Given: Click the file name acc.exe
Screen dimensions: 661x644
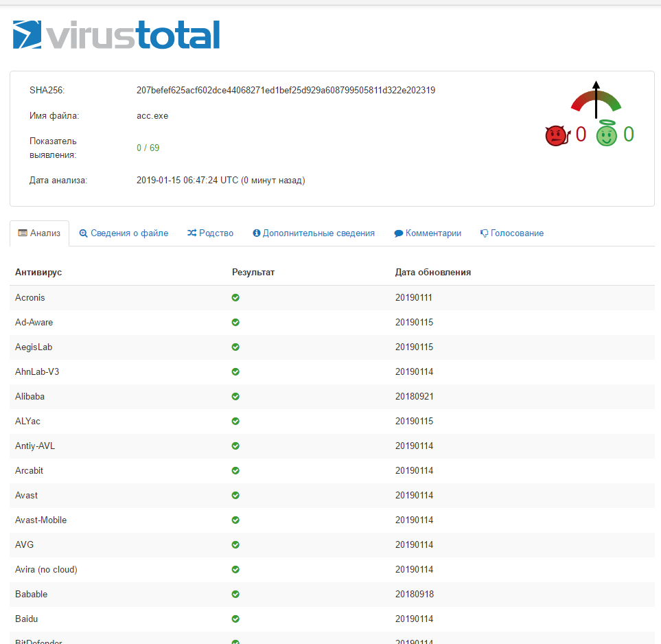Looking at the screenshot, I should (152, 116).
